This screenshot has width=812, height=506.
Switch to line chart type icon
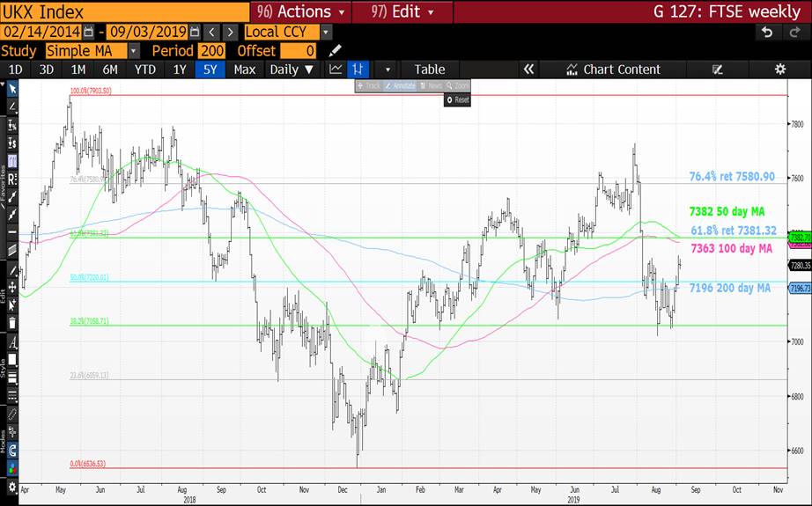pos(336,70)
